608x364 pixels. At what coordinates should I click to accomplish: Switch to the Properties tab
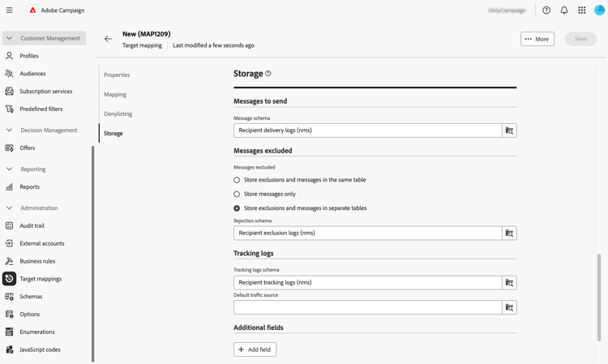click(x=117, y=75)
